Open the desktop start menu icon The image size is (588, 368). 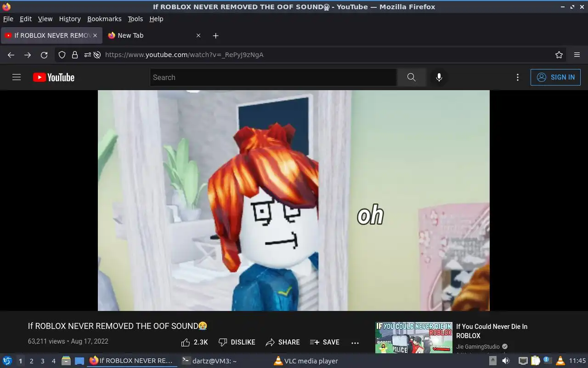[7, 361]
